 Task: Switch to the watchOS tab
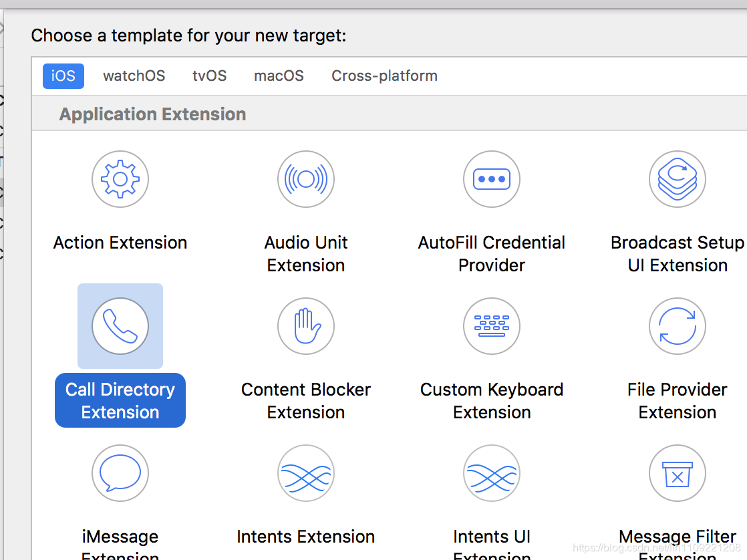point(134,76)
